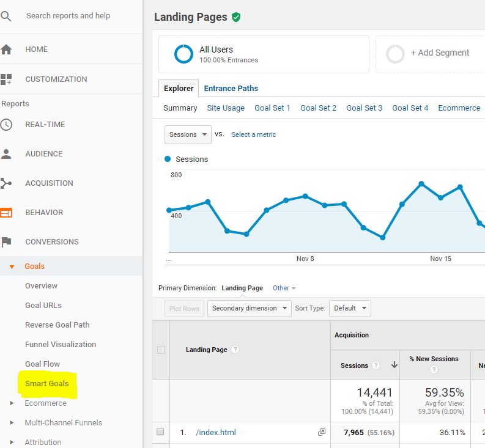Click the Conversions flag icon
Image resolution: width=485 pixels, height=448 pixels.
[x=6, y=242]
